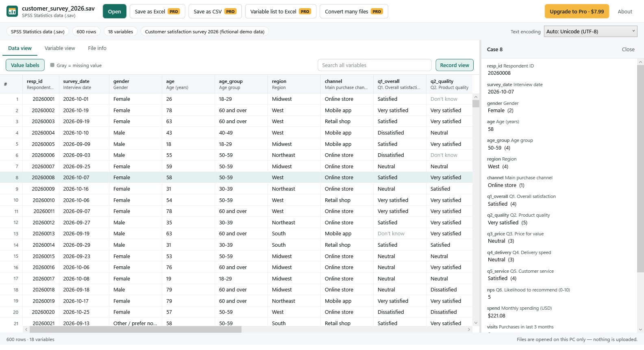This screenshot has height=350, width=644.
Task: Switch to the Variable view tab
Action: pyautogui.click(x=60, y=48)
